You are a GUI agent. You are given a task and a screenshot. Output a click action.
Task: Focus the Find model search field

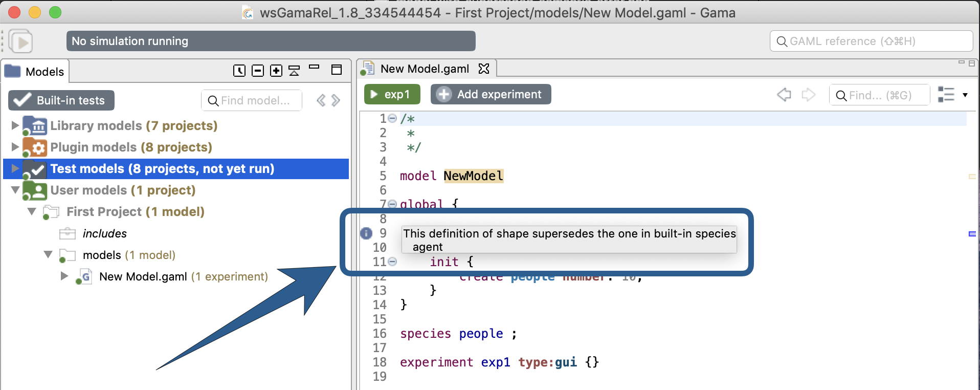(252, 100)
